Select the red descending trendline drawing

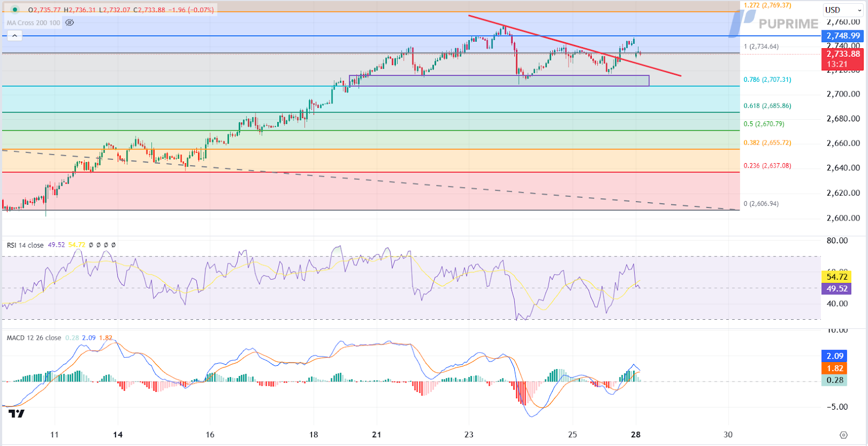point(575,46)
